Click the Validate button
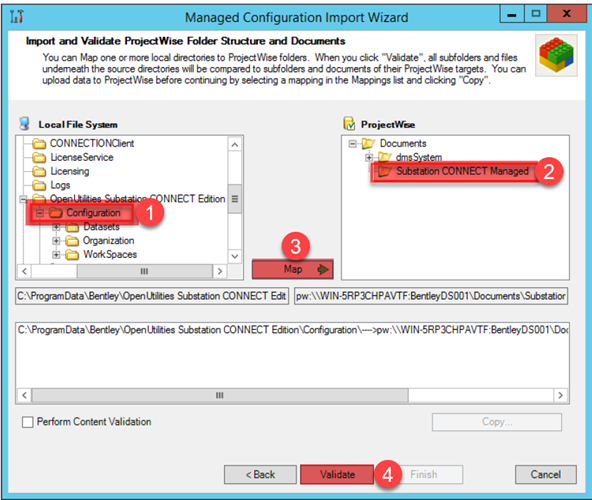The height and width of the screenshot is (500, 592). tap(337, 474)
